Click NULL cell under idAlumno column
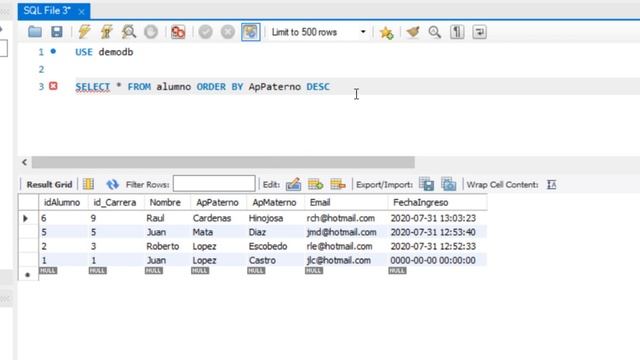 (x=48, y=271)
